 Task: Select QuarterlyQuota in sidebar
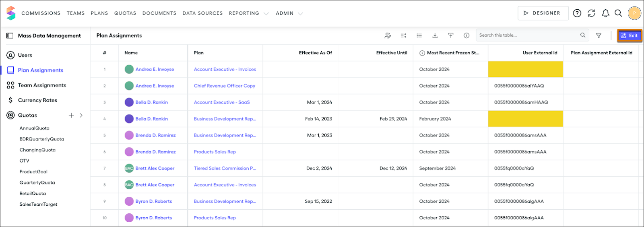(x=37, y=183)
